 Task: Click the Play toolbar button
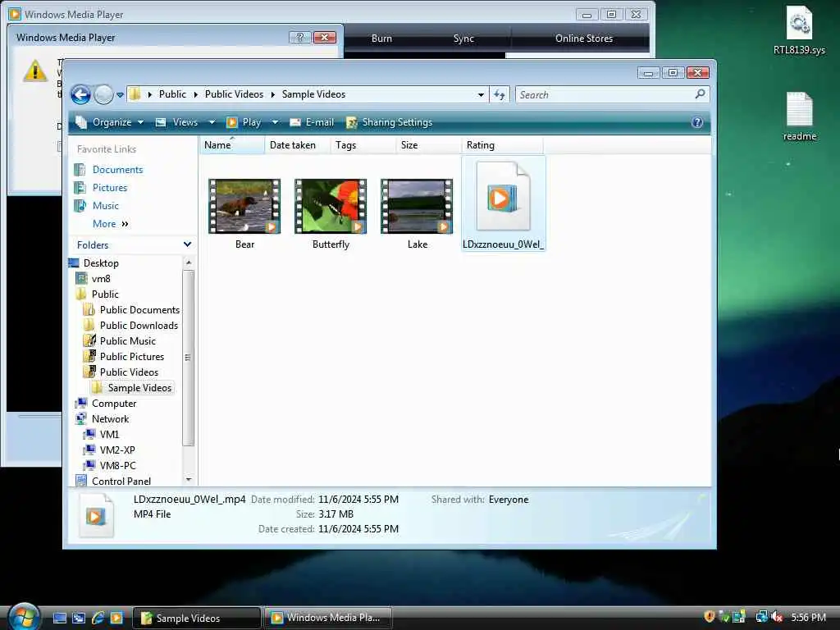[244, 122]
